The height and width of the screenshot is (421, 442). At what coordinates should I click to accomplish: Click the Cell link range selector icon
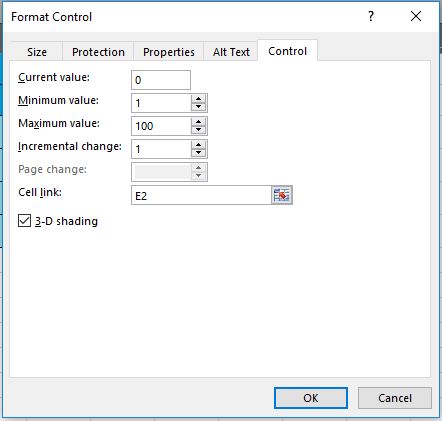(x=282, y=195)
